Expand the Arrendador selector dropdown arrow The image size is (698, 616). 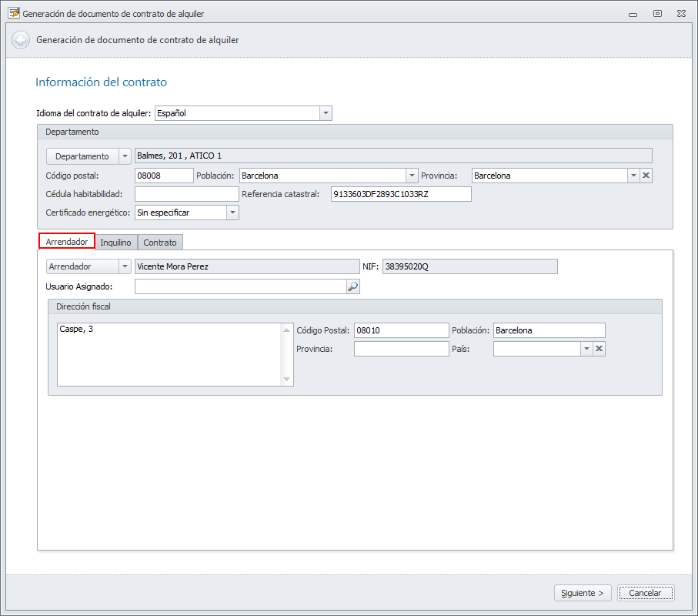point(125,266)
